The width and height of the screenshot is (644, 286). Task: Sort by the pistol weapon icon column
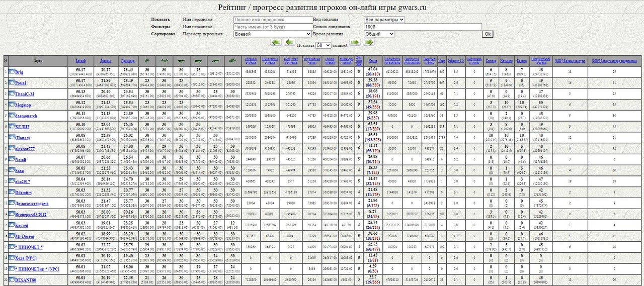pos(147,60)
